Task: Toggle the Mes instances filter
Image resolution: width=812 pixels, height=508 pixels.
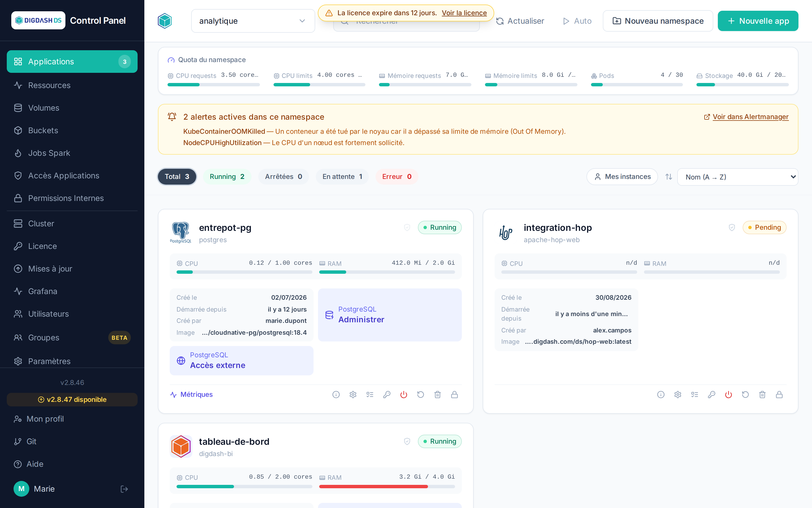Action: pos(622,177)
